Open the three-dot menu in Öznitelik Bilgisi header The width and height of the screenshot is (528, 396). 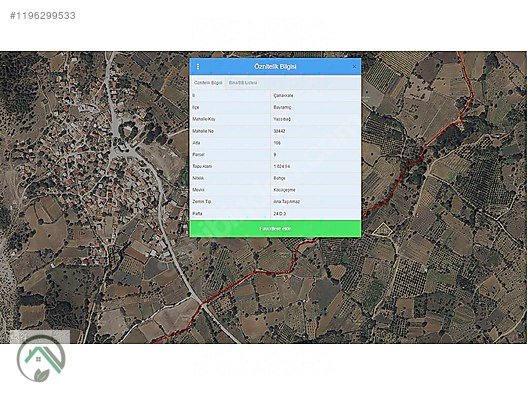coord(198,67)
